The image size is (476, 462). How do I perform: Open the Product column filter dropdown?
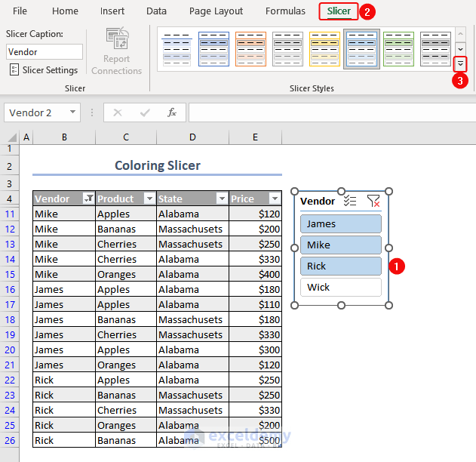click(149, 199)
